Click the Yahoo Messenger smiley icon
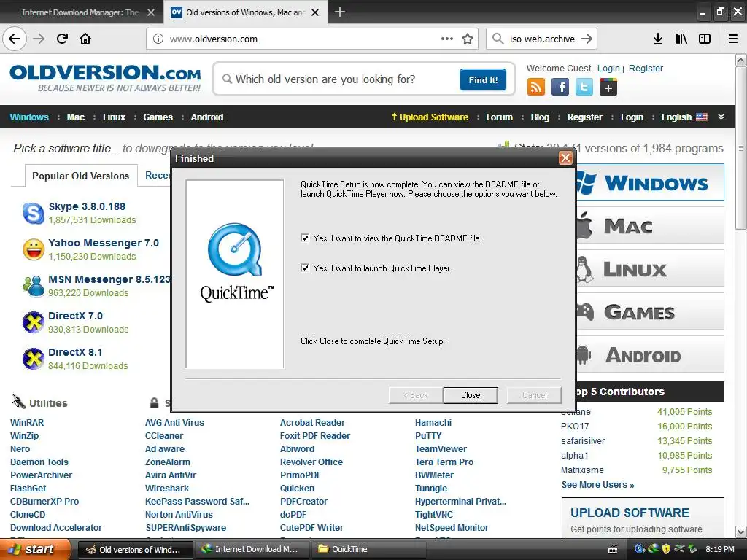 pos(34,249)
